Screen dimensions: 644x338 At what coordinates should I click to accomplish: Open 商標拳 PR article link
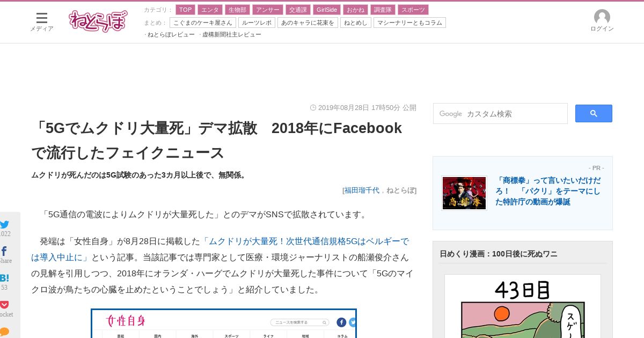[x=548, y=191]
